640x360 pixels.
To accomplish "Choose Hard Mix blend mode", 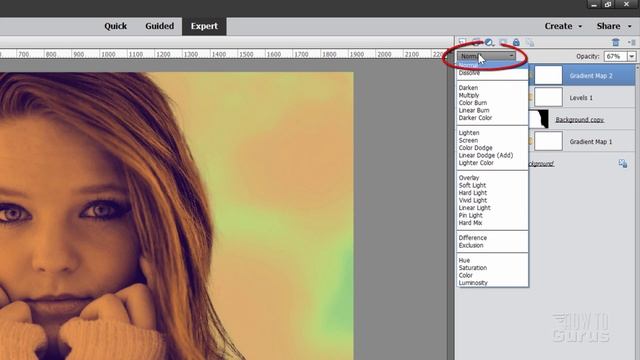I will tap(470, 222).
